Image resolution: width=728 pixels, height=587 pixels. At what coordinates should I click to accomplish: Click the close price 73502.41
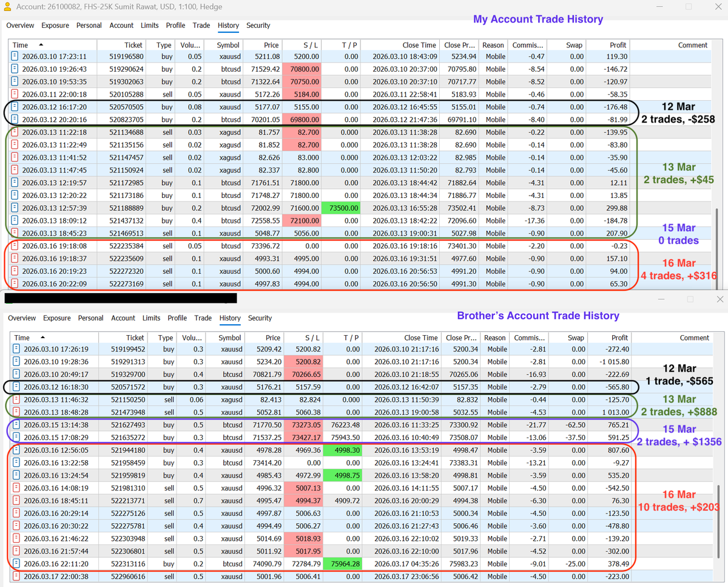pos(462,208)
